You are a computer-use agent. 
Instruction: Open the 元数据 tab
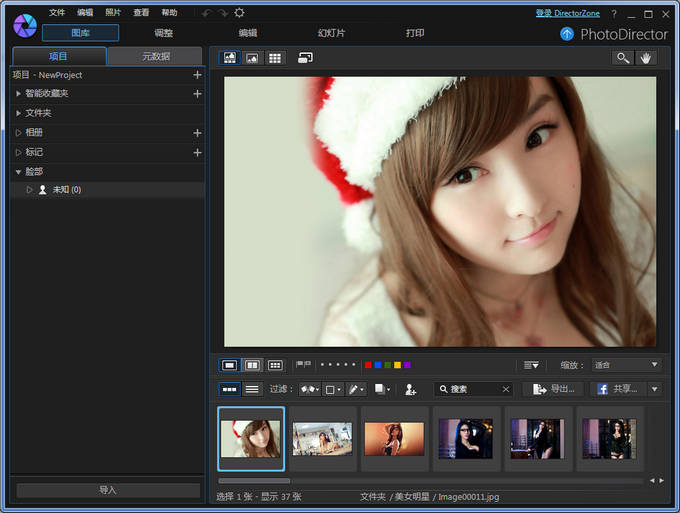tap(154, 56)
